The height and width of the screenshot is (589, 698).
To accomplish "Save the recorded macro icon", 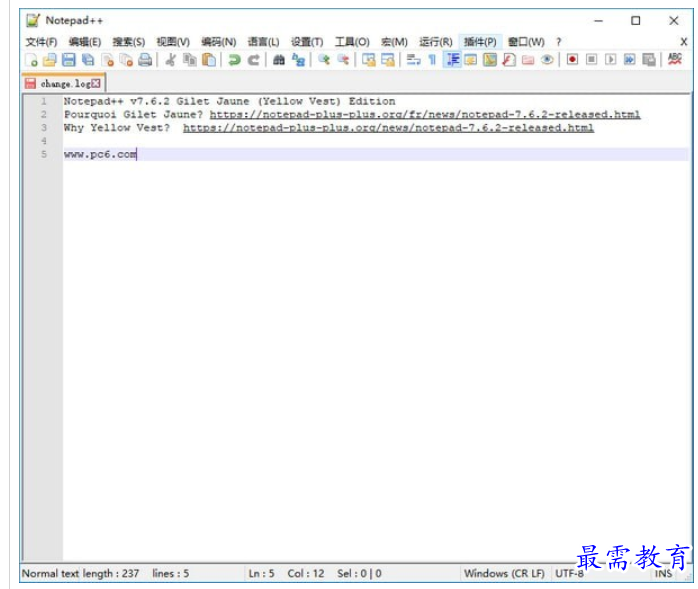I will pos(649,60).
